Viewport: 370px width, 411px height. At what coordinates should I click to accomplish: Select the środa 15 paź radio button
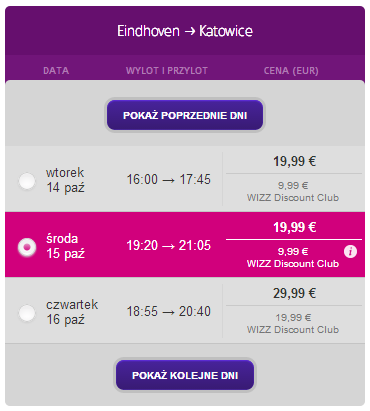[27, 247]
